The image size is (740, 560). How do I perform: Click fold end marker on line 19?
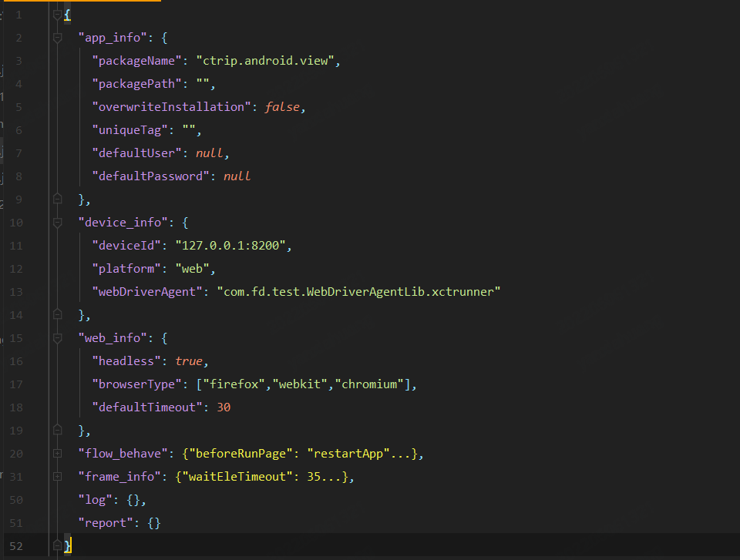click(57, 431)
